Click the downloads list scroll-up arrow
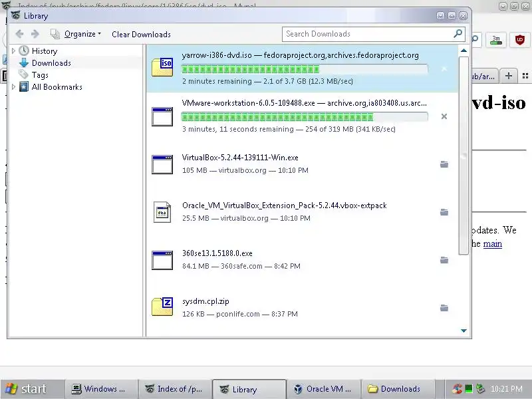The height and width of the screenshot is (399, 532). point(464,51)
